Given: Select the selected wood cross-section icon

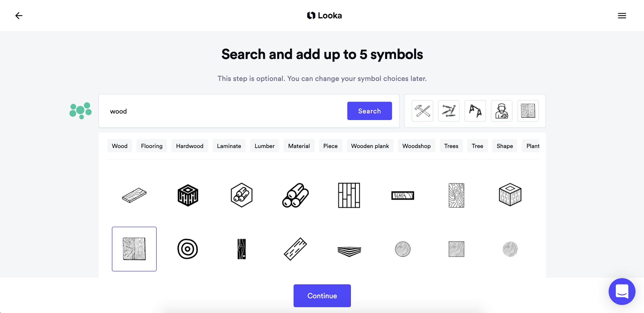Looking at the screenshot, I should click(134, 249).
